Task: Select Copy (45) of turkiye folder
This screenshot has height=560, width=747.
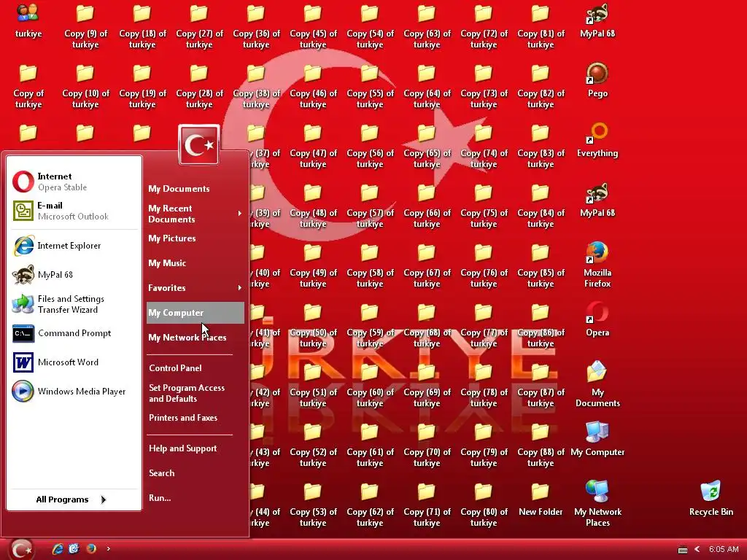Action: (312, 26)
